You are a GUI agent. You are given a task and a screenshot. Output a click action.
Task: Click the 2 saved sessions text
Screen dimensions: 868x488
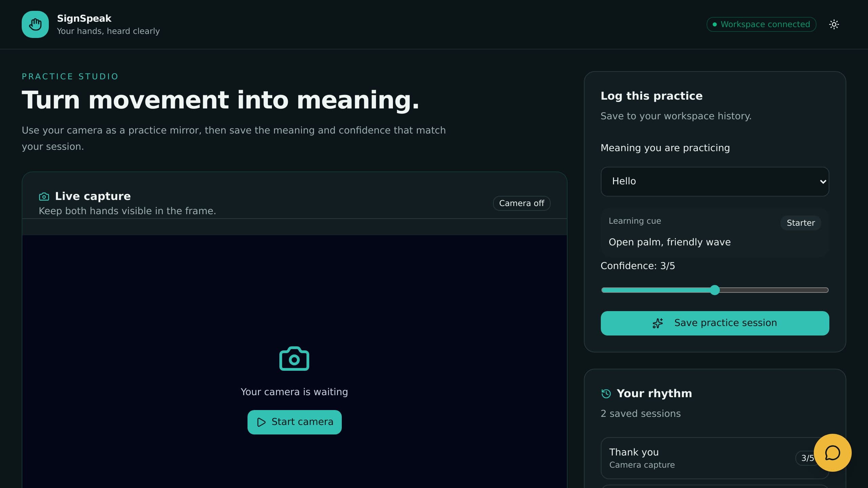tap(640, 413)
